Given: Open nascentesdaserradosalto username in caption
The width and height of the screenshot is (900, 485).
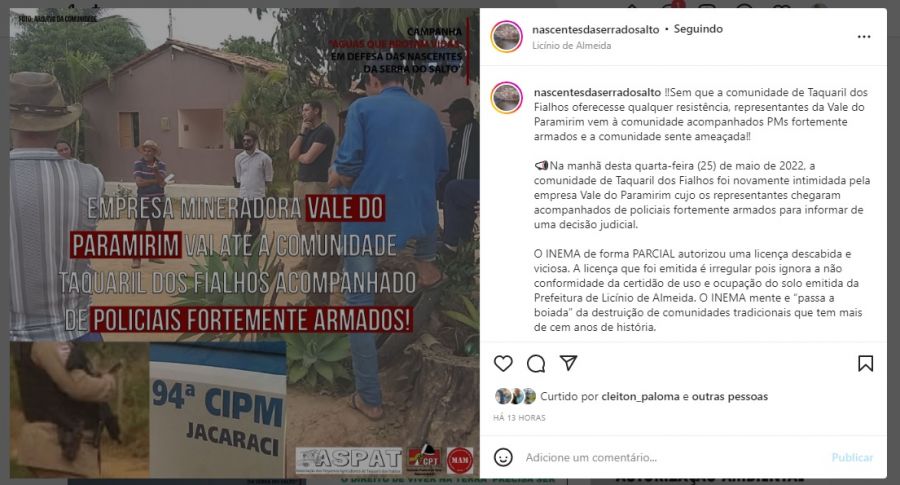Looking at the screenshot, I should (x=597, y=92).
